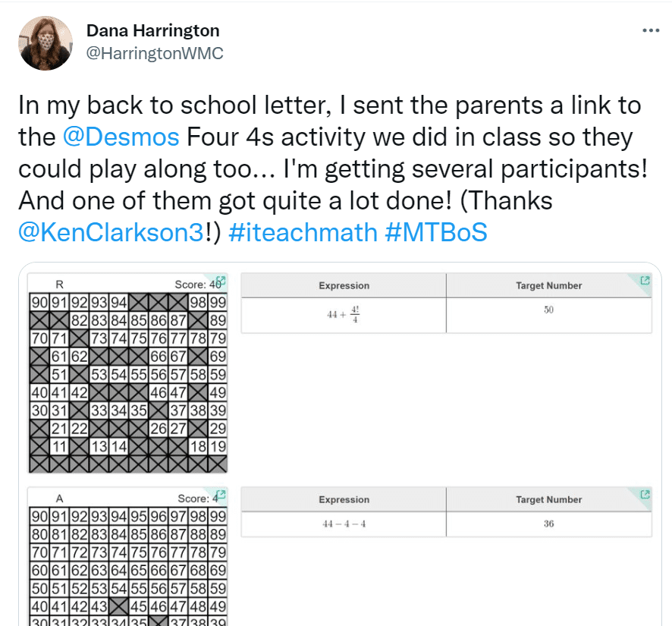
Task: Click the @HarringtonWMC handle
Action: (x=155, y=53)
